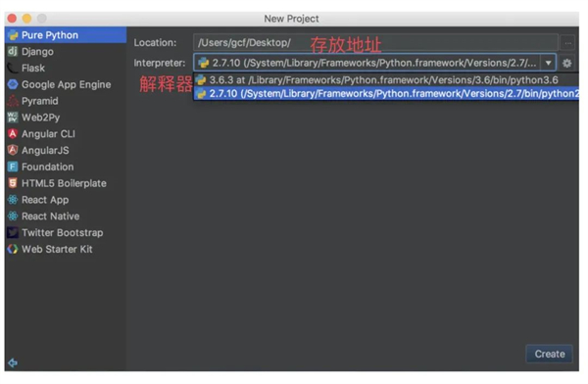Click the Google App Engine icon
The width and height of the screenshot is (588, 384).
click(x=13, y=84)
